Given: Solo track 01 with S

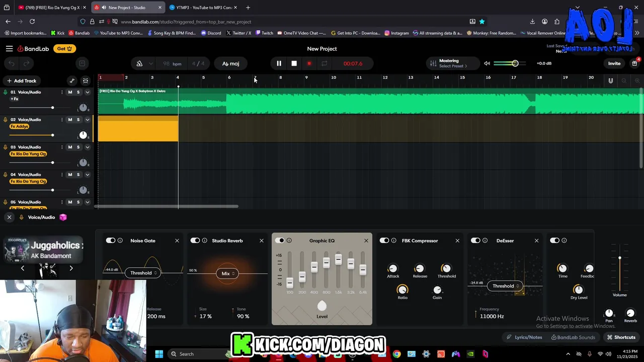Looking at the screenshot, I should [78, 92].
